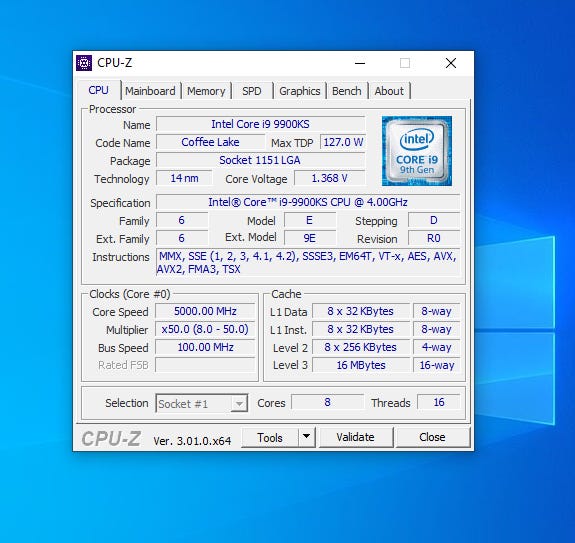Click the L1 Data 8 x 32 KBytes value
Viewport: 575px width, 543px height.
pos(361,311)
